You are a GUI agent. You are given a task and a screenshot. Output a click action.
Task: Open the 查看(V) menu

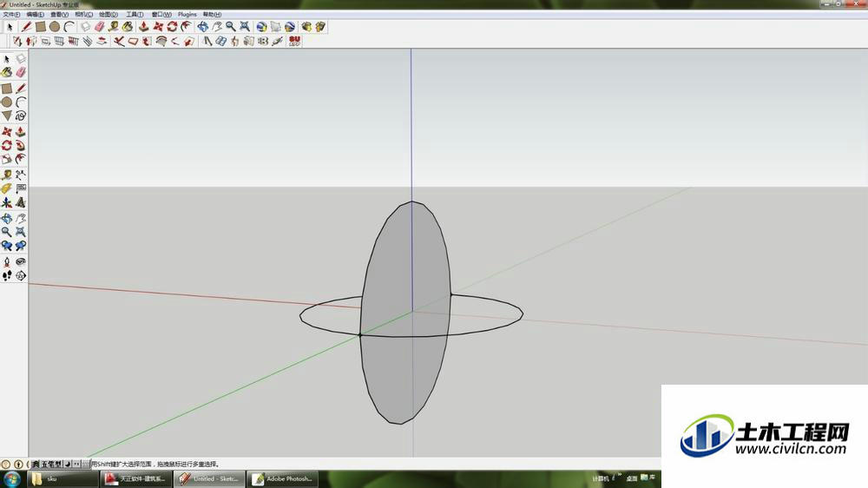[59, 15]
